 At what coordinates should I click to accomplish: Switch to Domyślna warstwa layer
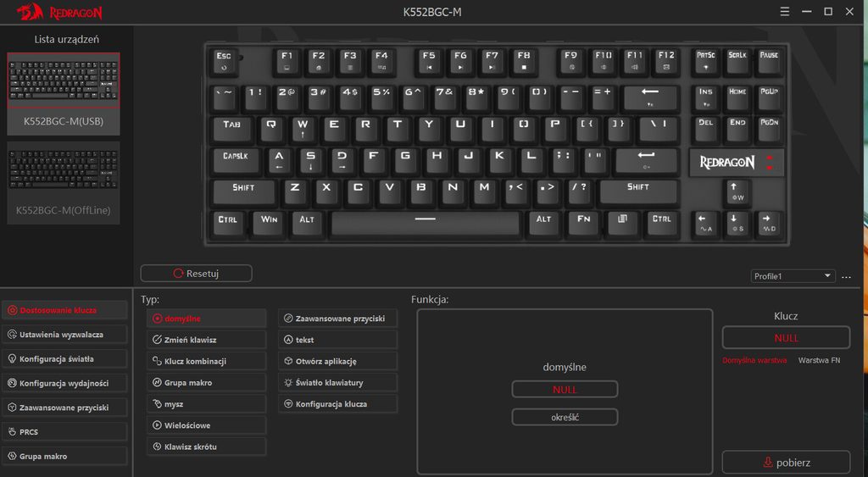754,360
